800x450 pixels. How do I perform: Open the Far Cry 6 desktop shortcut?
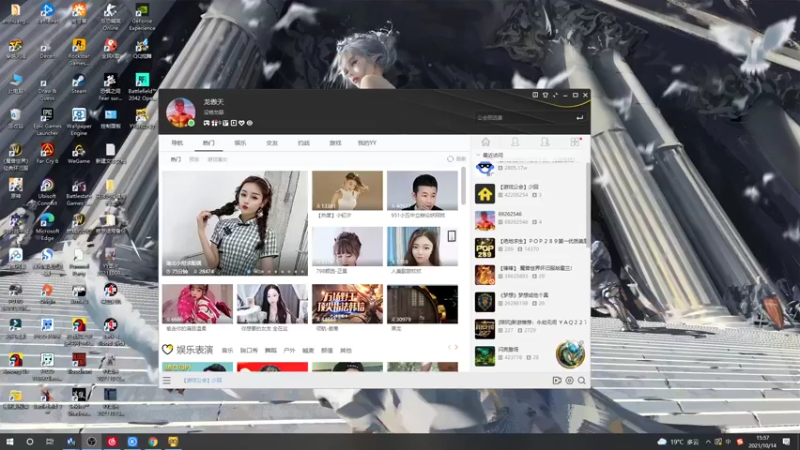click(47, 153)
